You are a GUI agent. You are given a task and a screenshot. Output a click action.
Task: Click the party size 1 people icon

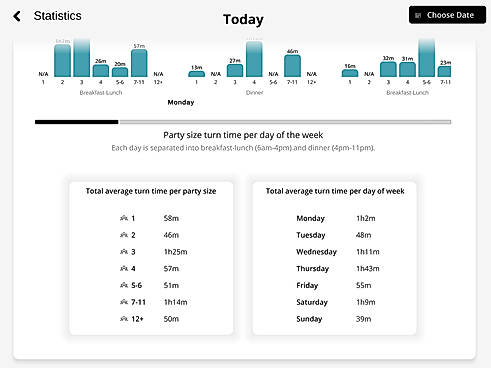coord(124,218)
